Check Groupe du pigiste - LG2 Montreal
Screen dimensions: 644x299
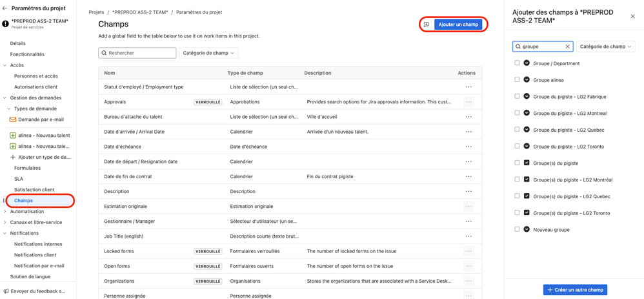(x=517, y=113)
